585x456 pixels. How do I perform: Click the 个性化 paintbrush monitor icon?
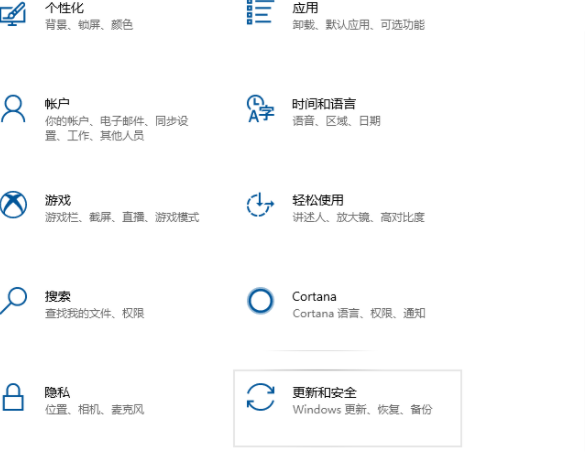pos(13,13)
